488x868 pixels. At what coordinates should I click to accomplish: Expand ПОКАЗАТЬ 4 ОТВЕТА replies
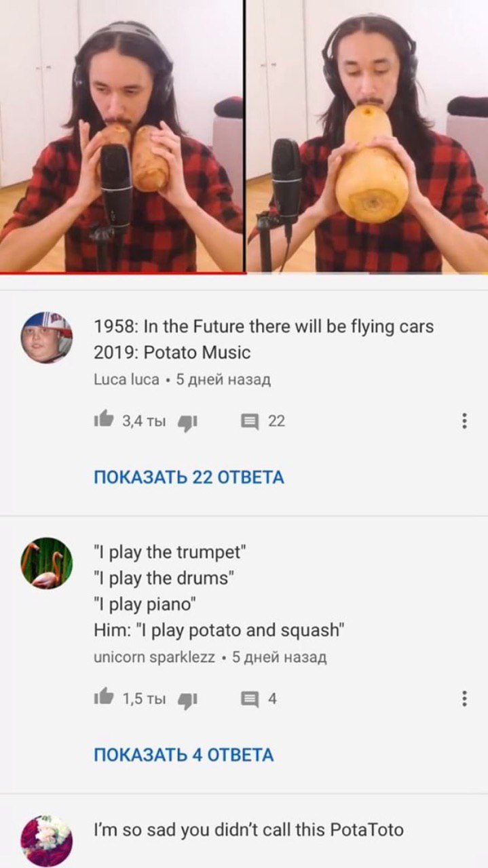tap(184, 755)
